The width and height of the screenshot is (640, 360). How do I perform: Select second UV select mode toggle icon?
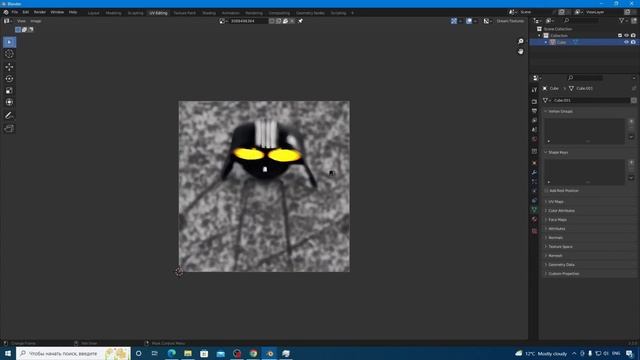coord(24,29)
